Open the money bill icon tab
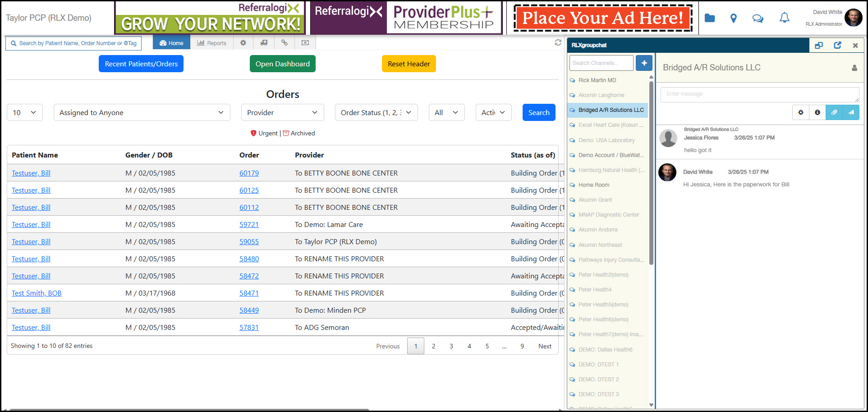The width and height of the screenshot is (868, 412). [x=305, y=43]
